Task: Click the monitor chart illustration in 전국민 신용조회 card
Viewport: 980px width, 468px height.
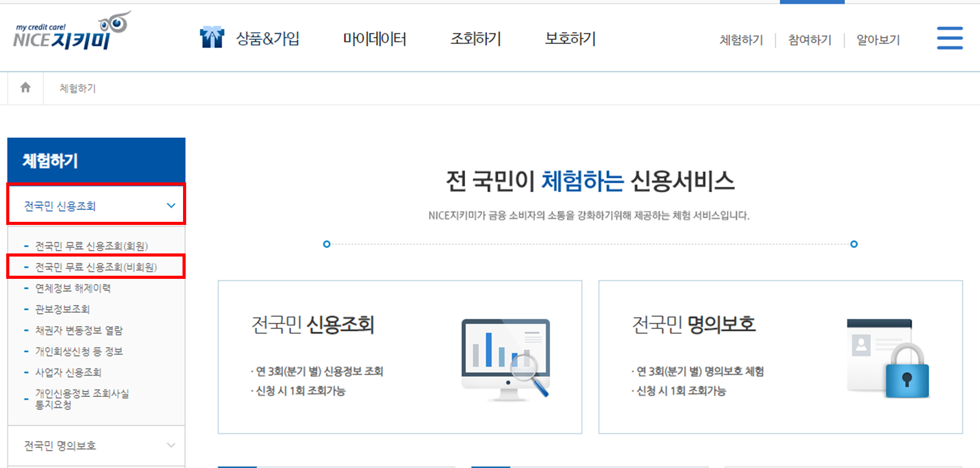Action: (506, 359)
